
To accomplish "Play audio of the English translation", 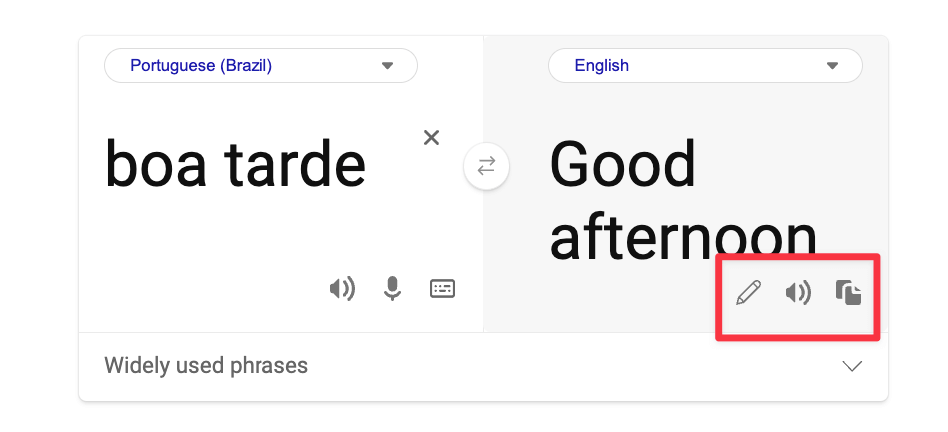I will tap(798, 293).
